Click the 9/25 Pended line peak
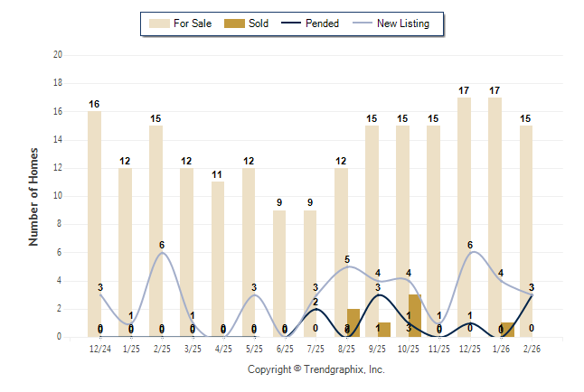This screenshot has width=584, height=392. [378, 294]
